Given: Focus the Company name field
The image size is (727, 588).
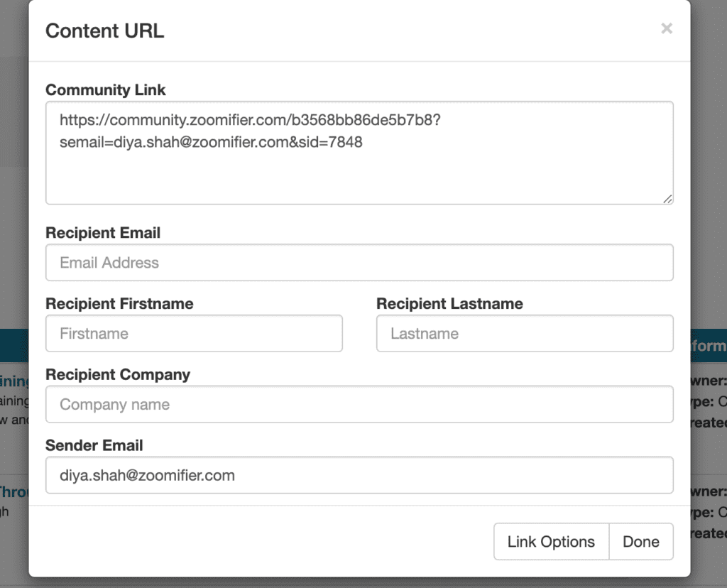Looking at the screenshot, I should coord(359,404).
